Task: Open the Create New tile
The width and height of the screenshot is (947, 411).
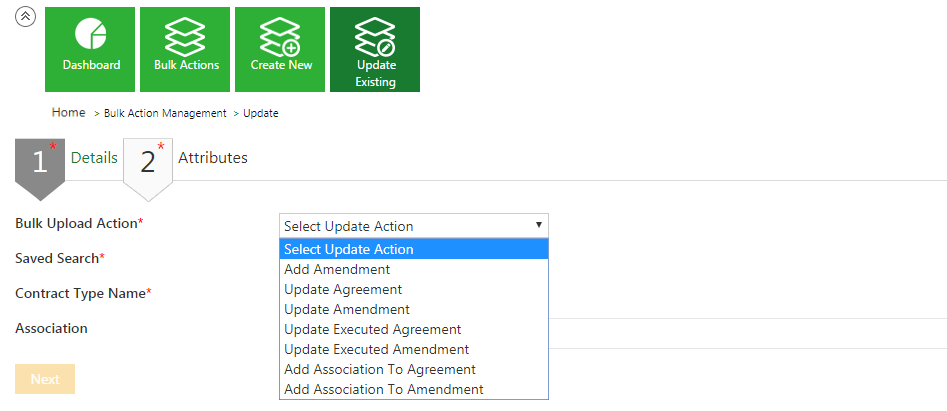Action: pos(281,49)
